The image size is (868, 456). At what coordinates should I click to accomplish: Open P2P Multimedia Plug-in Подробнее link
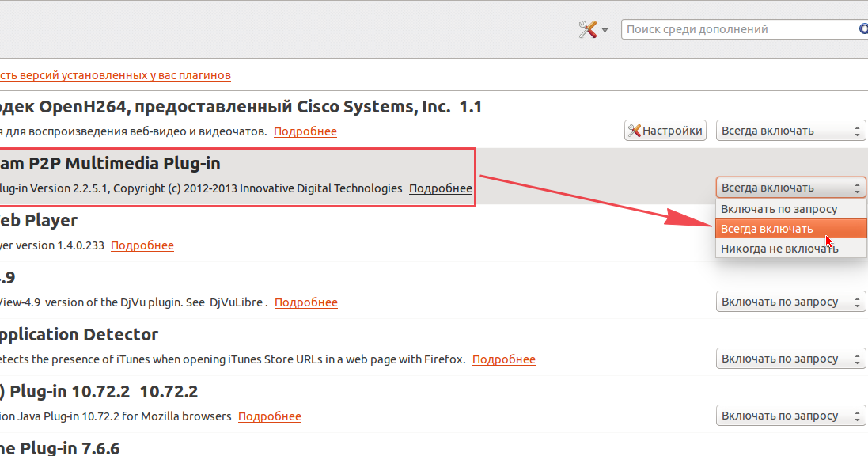441,188
